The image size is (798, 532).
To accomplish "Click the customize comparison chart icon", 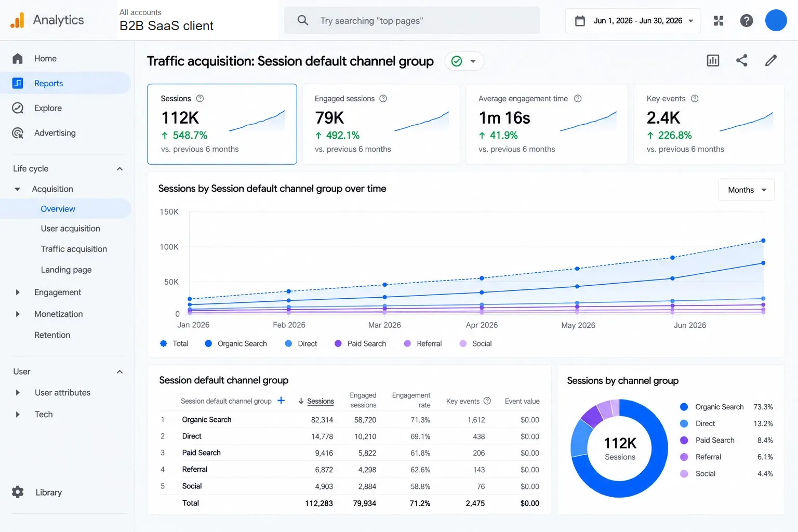I will tap(713, 61).
